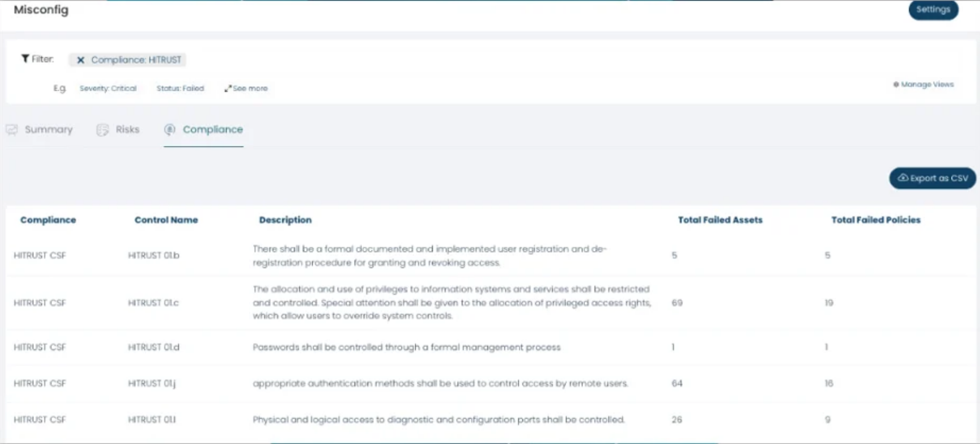Click HITRUST CSF in the 01.c row

coord(40,303)
